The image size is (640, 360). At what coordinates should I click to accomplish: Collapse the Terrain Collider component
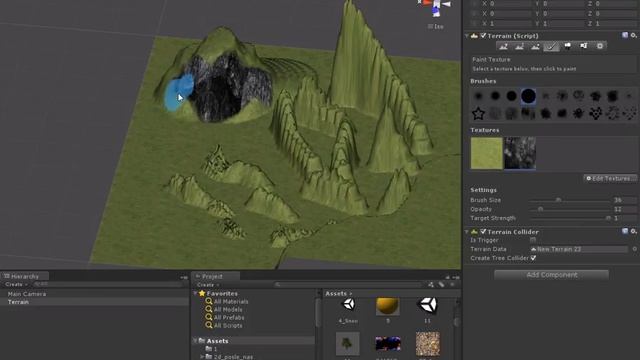click(467, 232)
